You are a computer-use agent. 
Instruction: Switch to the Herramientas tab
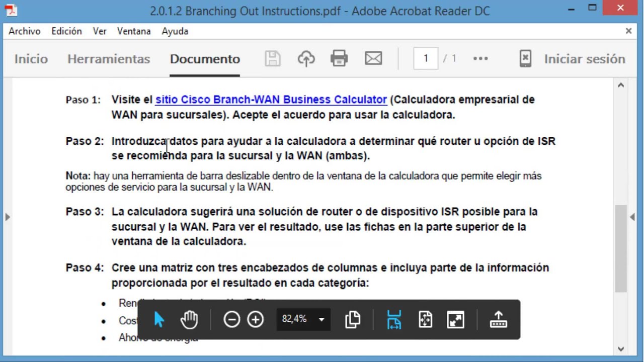(x=109, y=59)
